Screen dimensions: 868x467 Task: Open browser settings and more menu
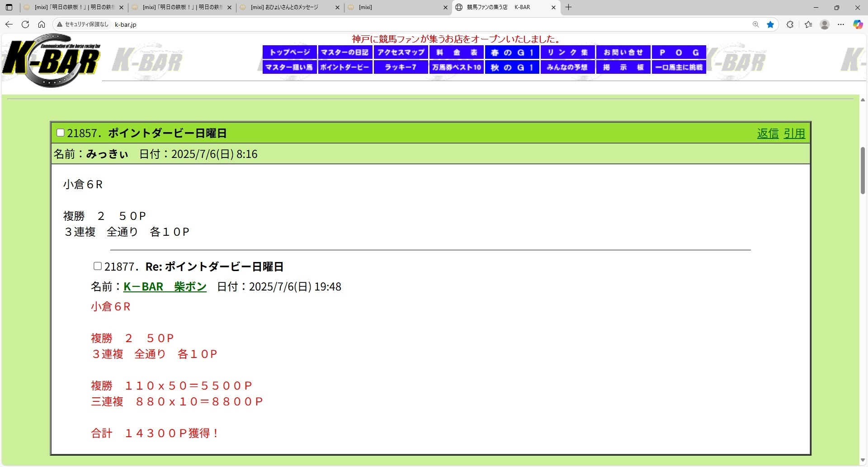pos(841,24)
